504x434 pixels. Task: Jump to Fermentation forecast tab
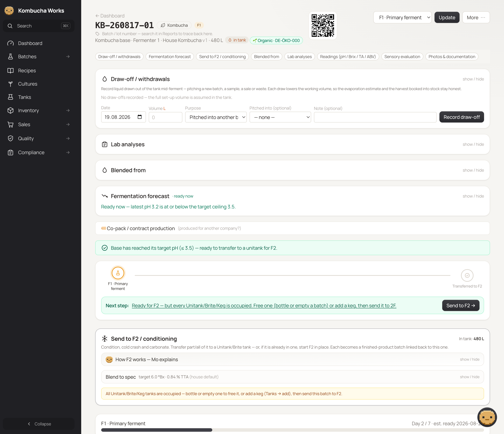[x=170, y=57]
